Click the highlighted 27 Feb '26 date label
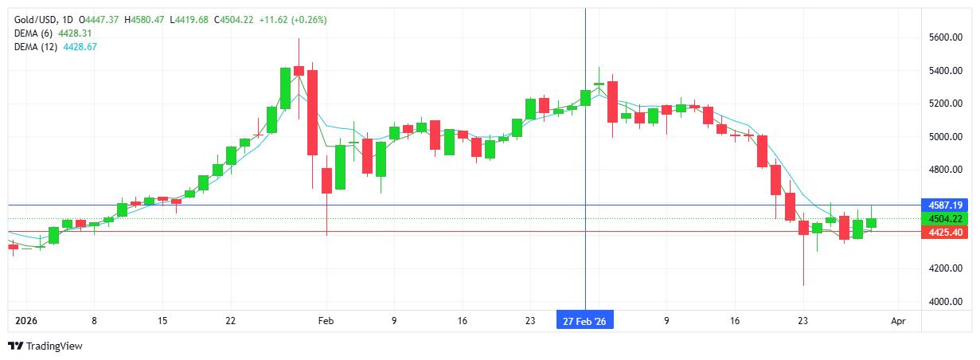Image resolution: width=980 pixels, height=360 pixels. pos(586,321)
